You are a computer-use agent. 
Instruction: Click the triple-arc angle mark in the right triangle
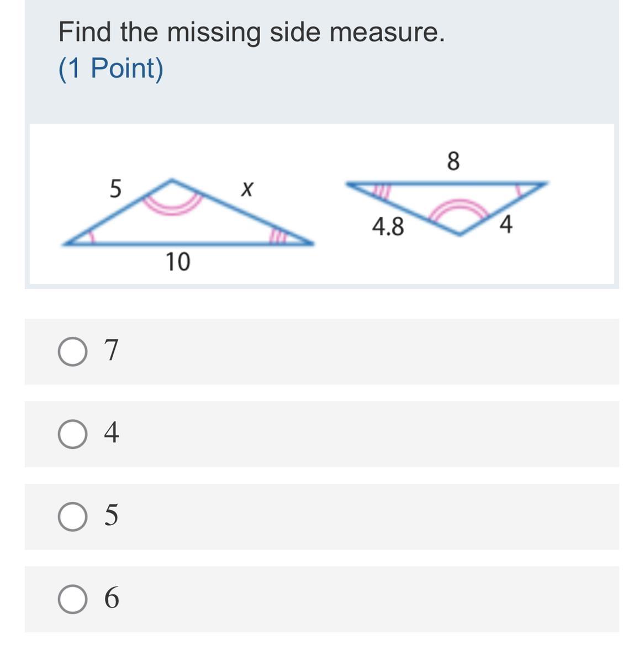[381, 191]
